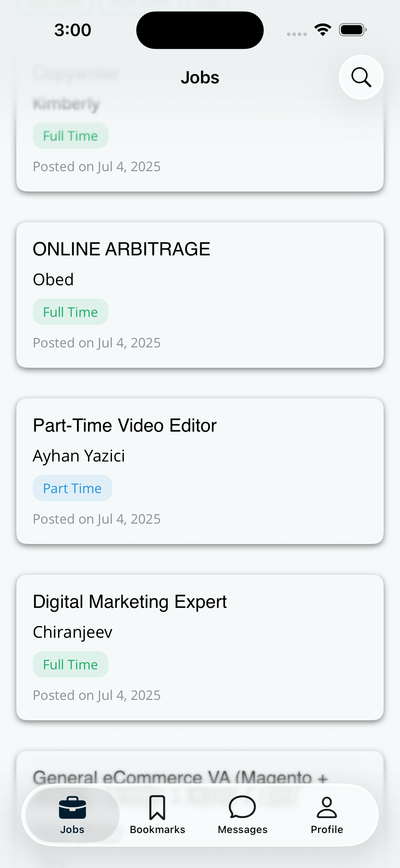Select the Jobs briefcase icon
Screen dimensions: 400x868
coord(72,808)
